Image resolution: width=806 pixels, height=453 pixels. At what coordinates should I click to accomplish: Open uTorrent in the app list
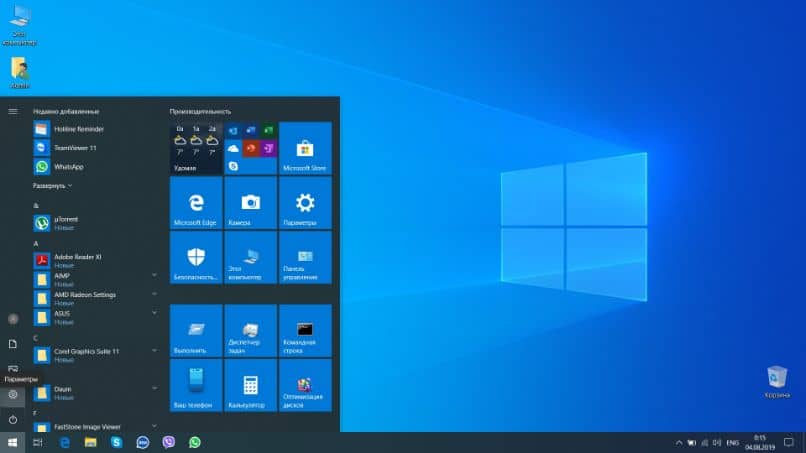(x=97, y=223)
